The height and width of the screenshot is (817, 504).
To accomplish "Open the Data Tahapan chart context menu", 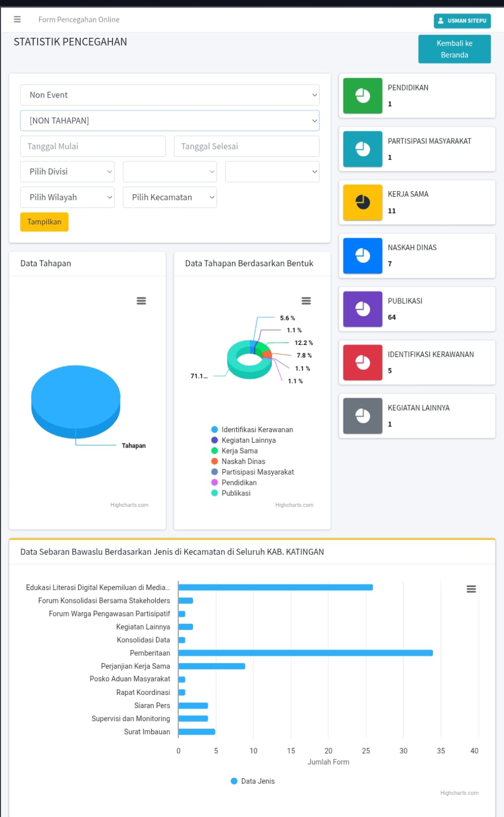I will click(x=141, y=301).
